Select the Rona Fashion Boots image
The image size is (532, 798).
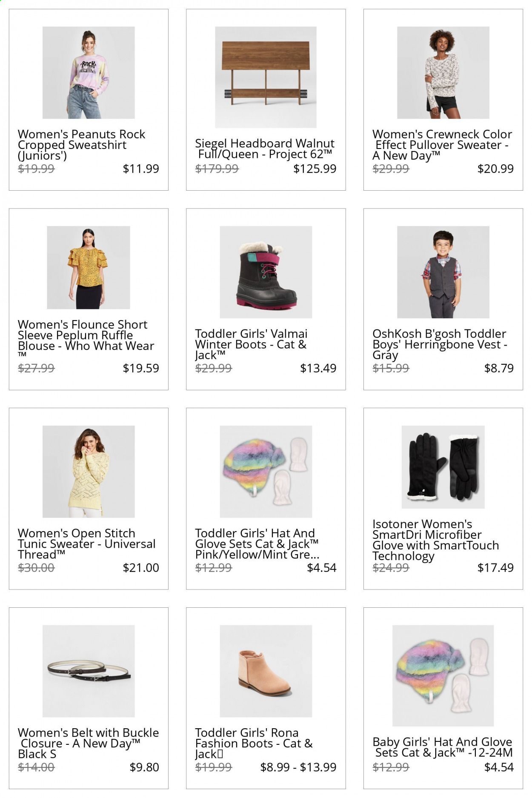pos(266,671)
